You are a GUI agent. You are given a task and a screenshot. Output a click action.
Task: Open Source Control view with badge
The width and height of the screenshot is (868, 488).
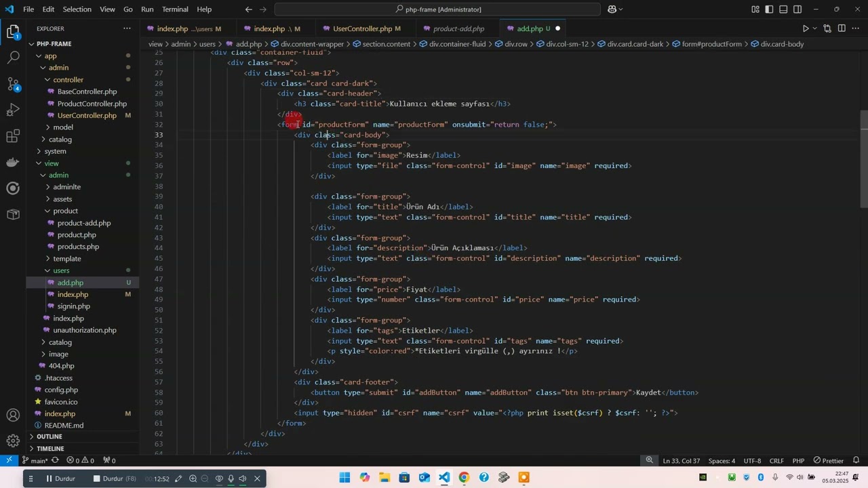point(13,84)
